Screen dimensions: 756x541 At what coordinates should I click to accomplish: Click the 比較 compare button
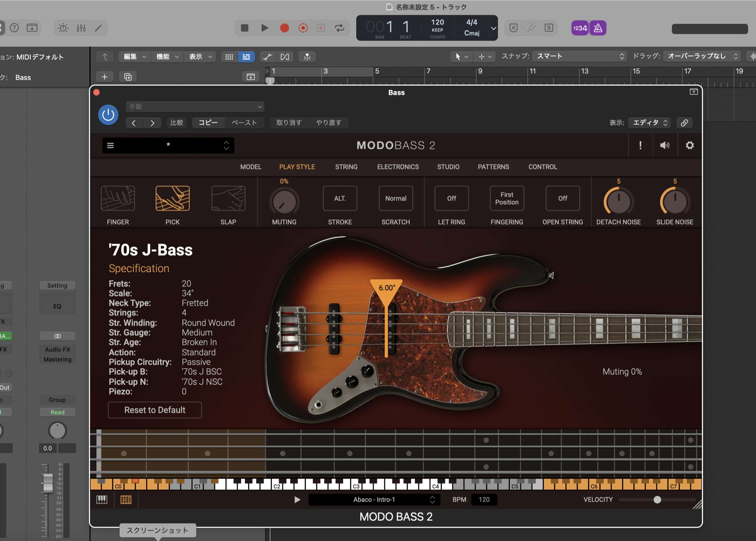pyautogui.click(x=177, y=123)
